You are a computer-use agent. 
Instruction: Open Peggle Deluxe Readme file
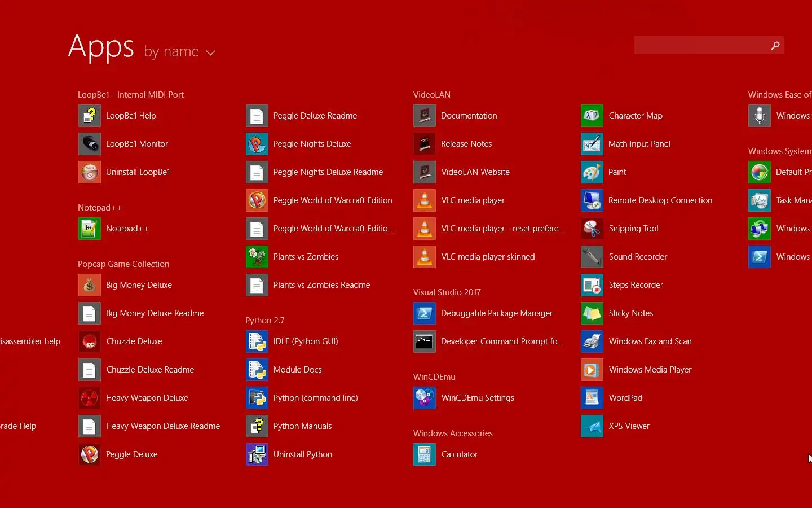(x=302, y=116)
